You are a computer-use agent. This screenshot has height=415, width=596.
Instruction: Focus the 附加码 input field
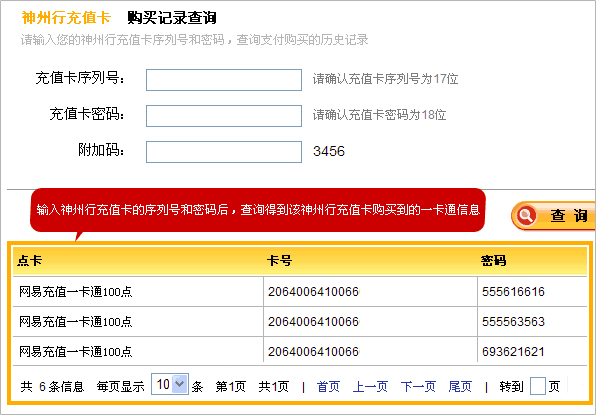224,152
